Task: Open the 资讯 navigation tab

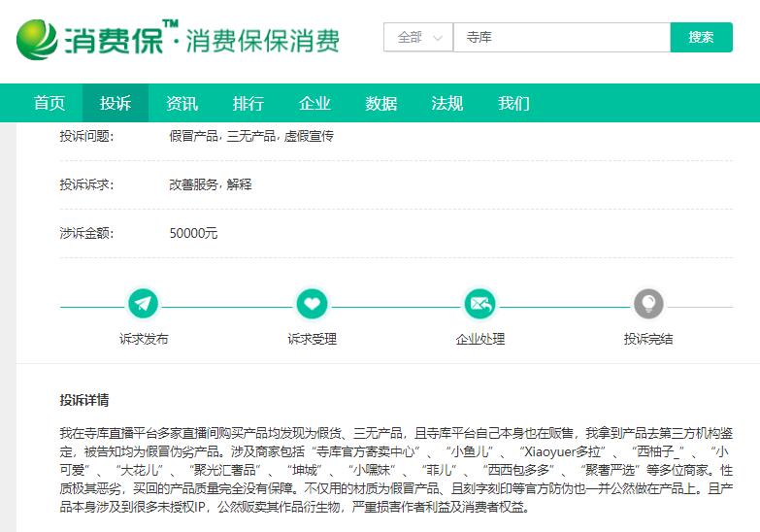Action: 182,104
